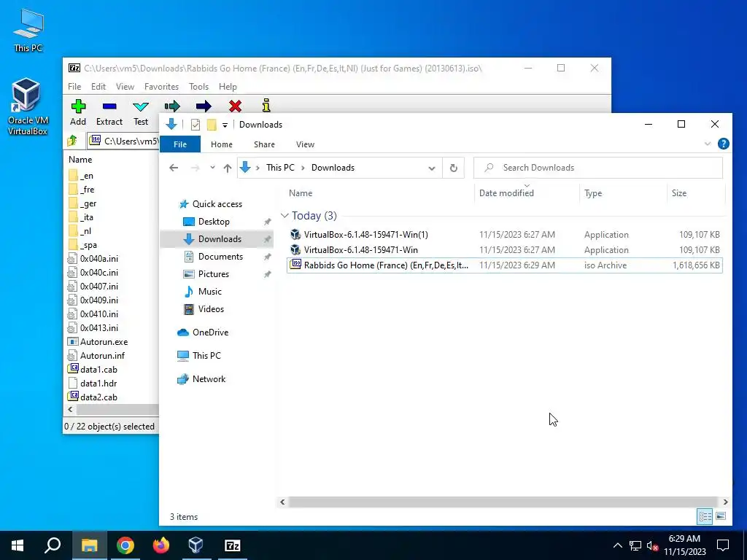747x560 pixels.
Task: Open the File menu in 7-Zip
Action: click(74, 87)
